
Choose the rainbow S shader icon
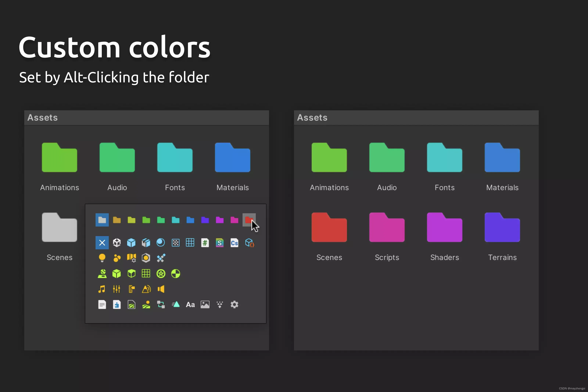pyautogui.click(x=220, y=243)
